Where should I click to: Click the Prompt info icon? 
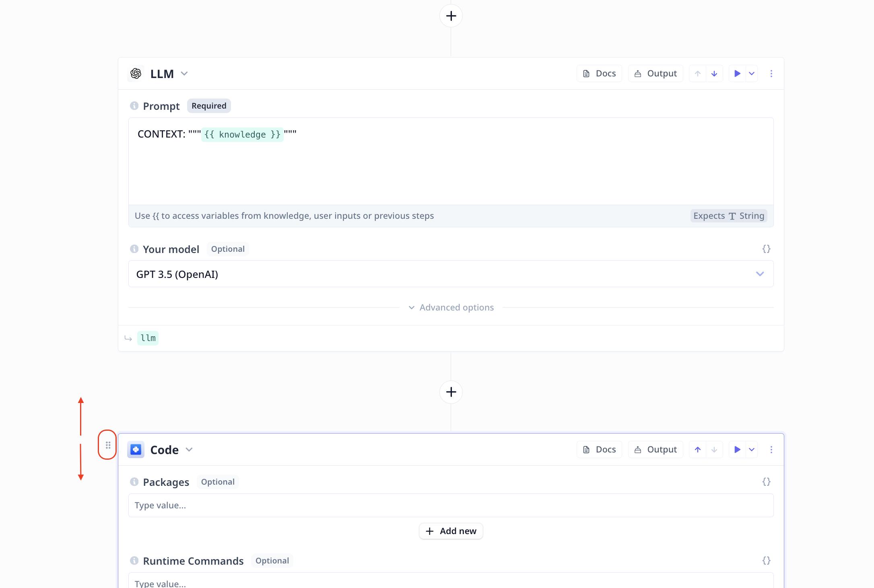point(134,106)
